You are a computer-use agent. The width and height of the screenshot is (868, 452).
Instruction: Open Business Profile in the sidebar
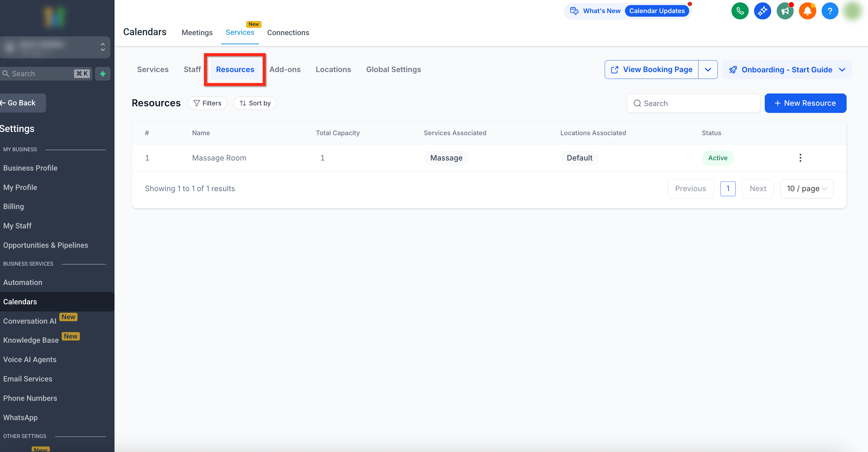[30, 168]
